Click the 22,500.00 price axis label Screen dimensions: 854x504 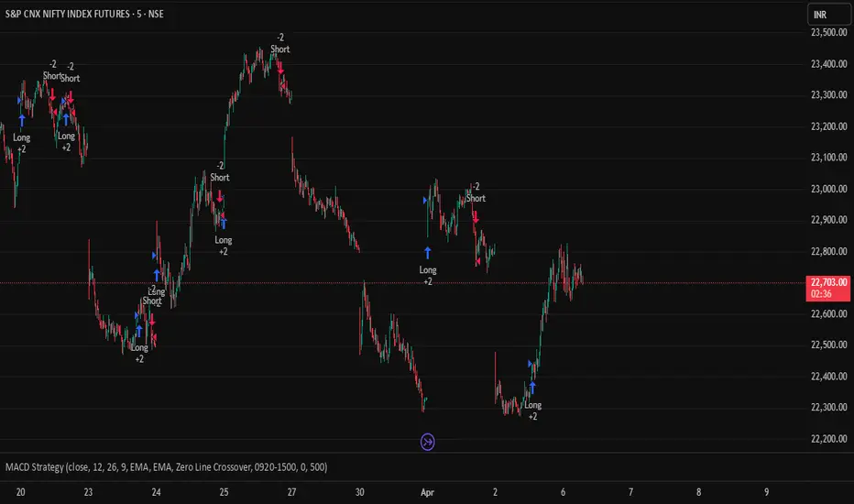click(829, 345)
